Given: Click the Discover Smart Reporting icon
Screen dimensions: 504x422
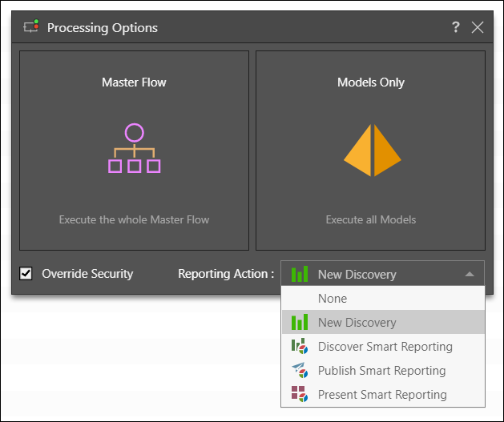Looking at the screenshot, I should pos(300,347).
